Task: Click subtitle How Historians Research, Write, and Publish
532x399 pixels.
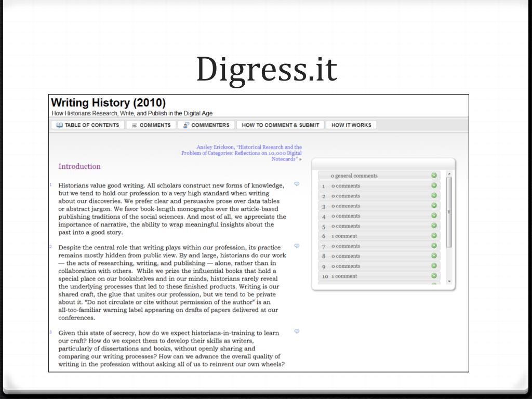Action: pos(132,113)
